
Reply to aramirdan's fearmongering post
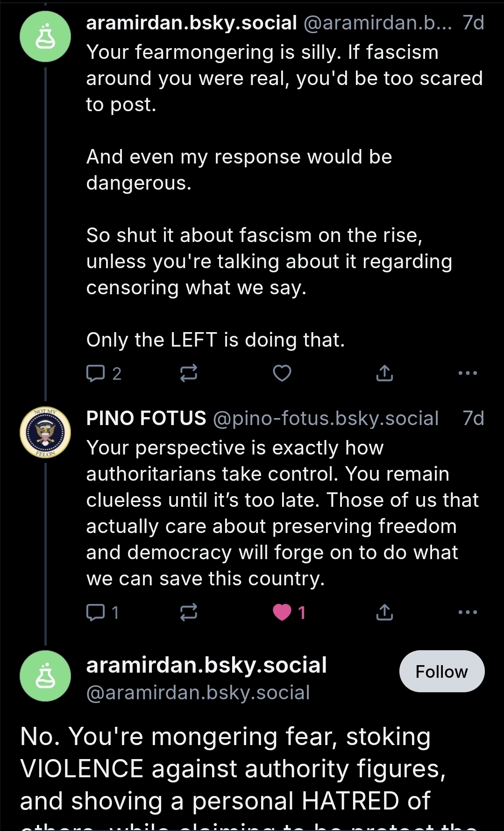[x=96, y=373]
